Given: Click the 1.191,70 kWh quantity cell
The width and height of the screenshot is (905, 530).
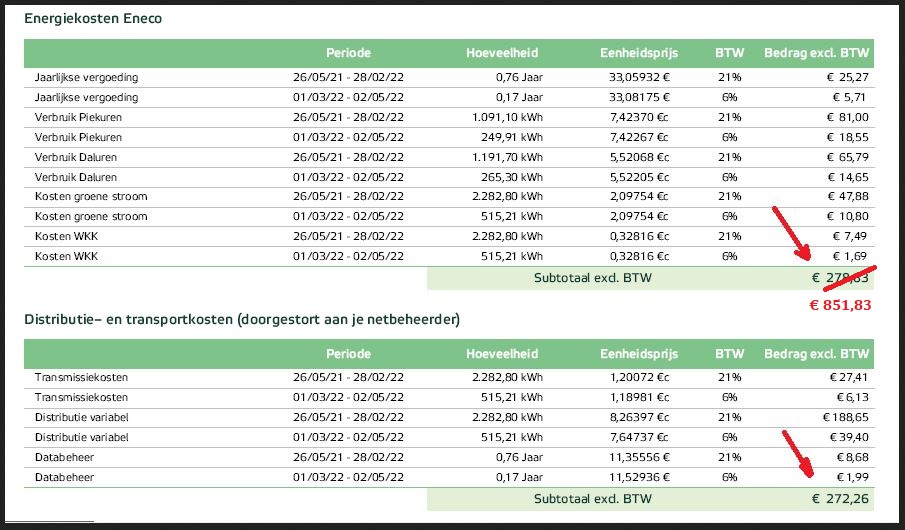Looking at the screenshot, I should [505, 157].
